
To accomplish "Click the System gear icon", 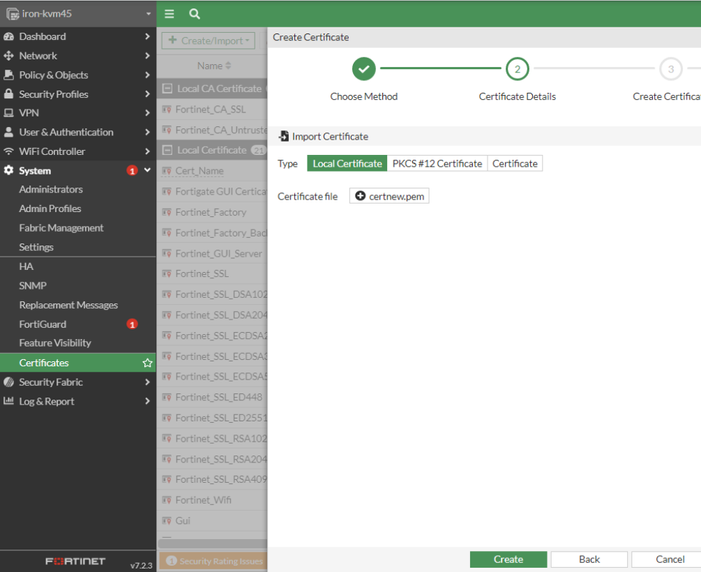I will (8, 170).
